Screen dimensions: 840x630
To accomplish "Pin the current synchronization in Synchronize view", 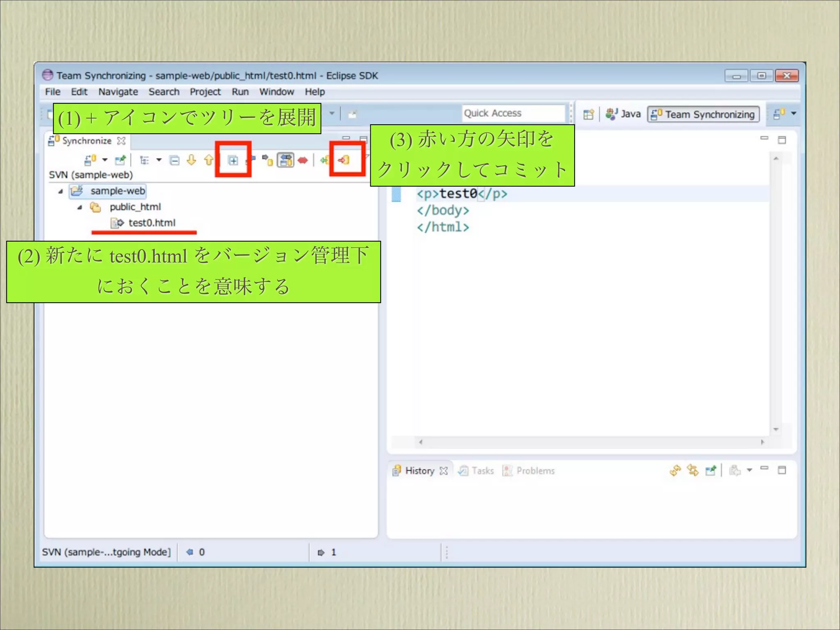I will [x=120, y=160].
